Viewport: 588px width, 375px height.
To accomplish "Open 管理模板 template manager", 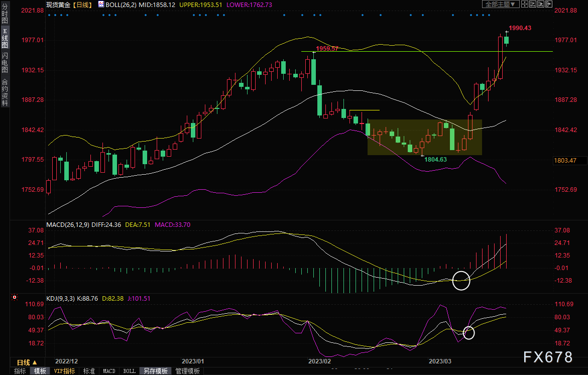I will pos(187,371).
